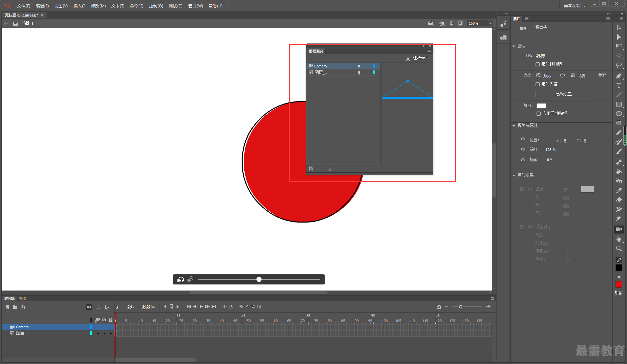Click the 高级设置... button

(x=566, y=94)
